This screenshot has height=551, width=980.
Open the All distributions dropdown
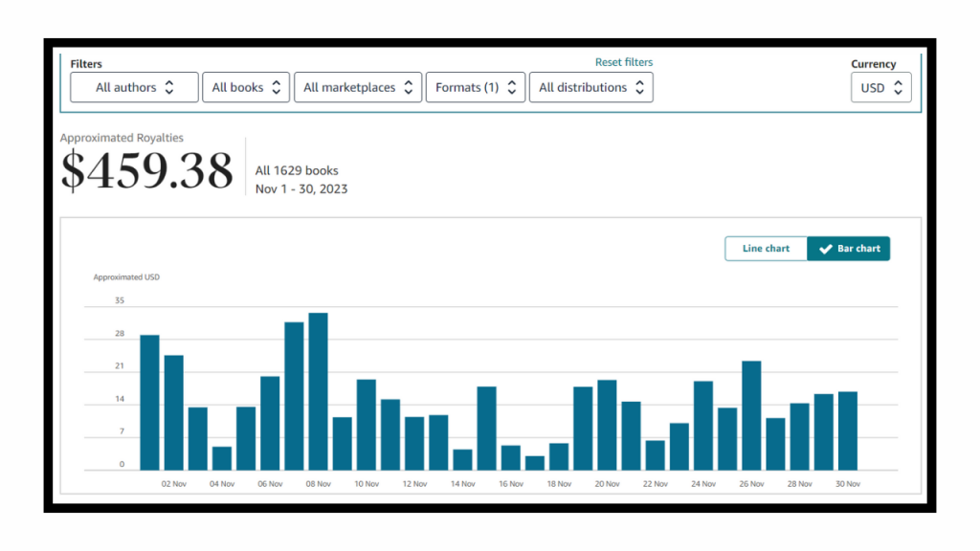590,87
